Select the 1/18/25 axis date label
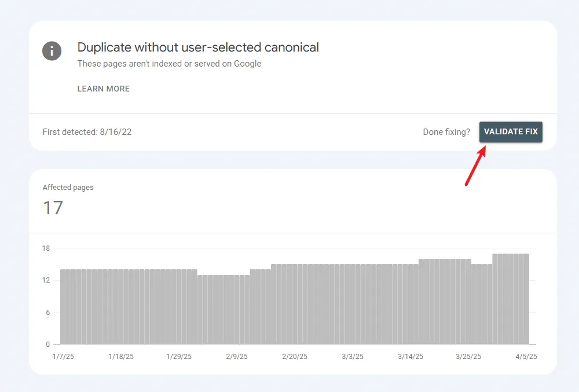 [120, 357]
